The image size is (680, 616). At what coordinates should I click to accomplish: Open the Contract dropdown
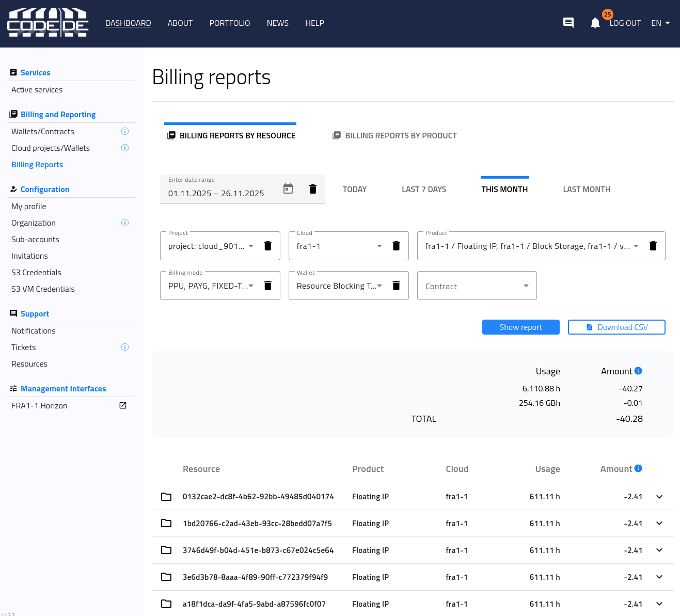coord(477,286)
